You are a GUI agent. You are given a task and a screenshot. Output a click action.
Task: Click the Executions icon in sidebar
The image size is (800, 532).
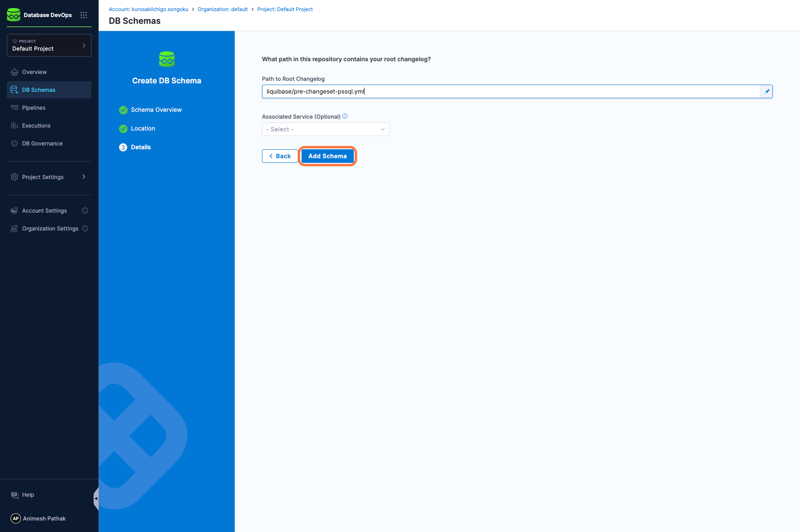[14, 125]
